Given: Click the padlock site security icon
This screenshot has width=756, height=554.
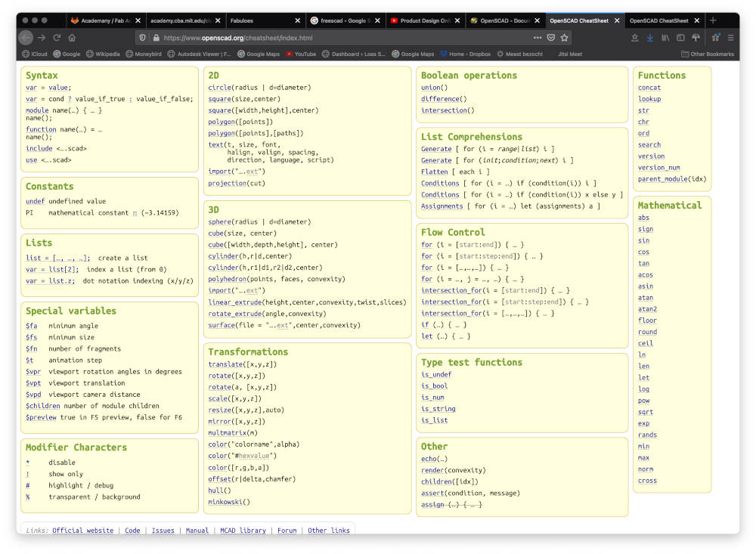Looking at the screenshot, I should (156, 38).
